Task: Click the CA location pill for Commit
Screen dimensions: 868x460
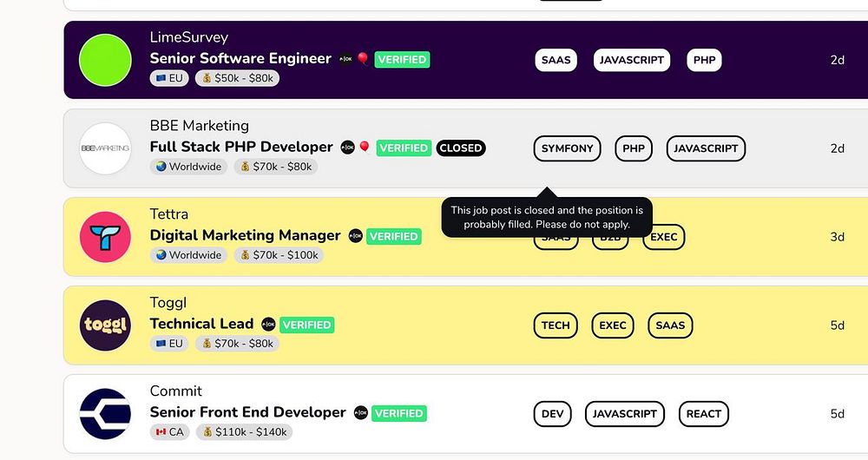Action: coord(169,432)
